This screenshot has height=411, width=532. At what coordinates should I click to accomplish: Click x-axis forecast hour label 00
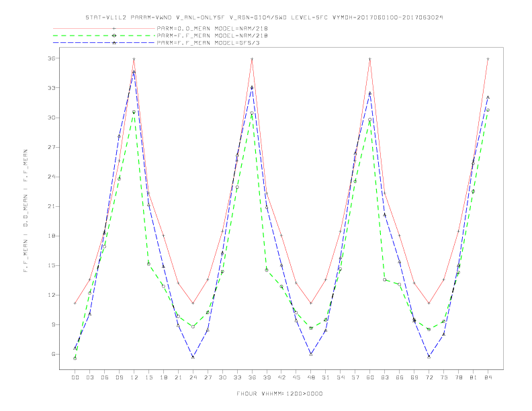[75, 377]
